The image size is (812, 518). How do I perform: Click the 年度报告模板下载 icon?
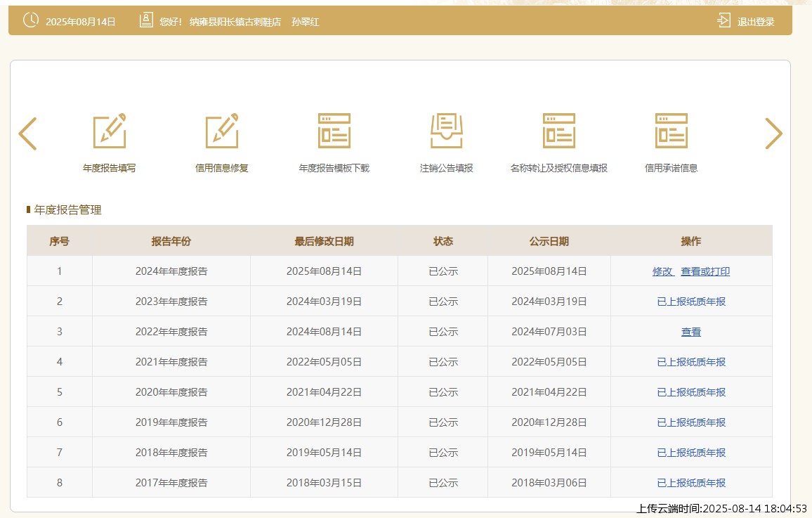(334, 131)
